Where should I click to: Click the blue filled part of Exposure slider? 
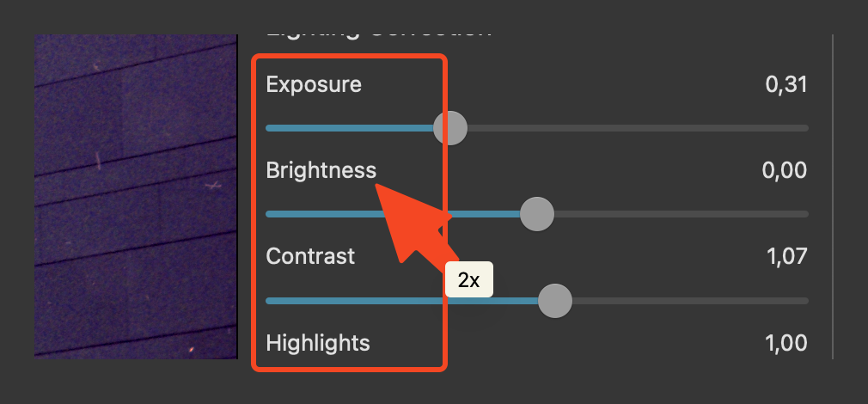[x=352, y=128]
